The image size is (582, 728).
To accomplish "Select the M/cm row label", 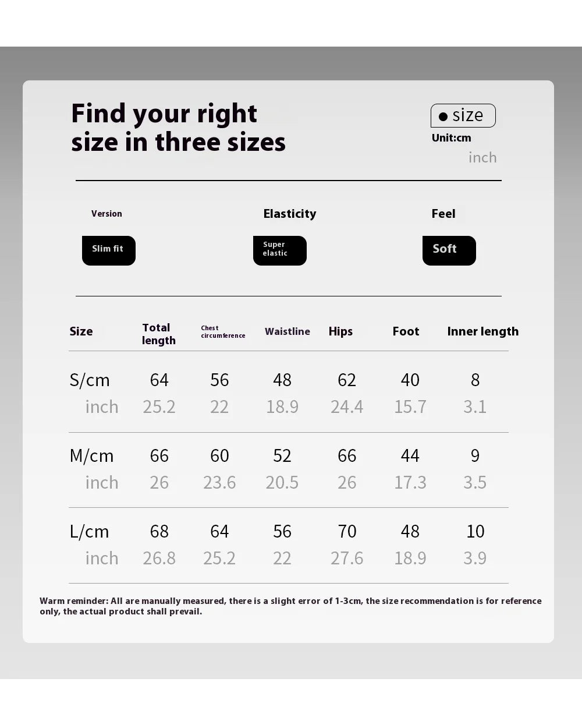I will (x=91, y=455).
